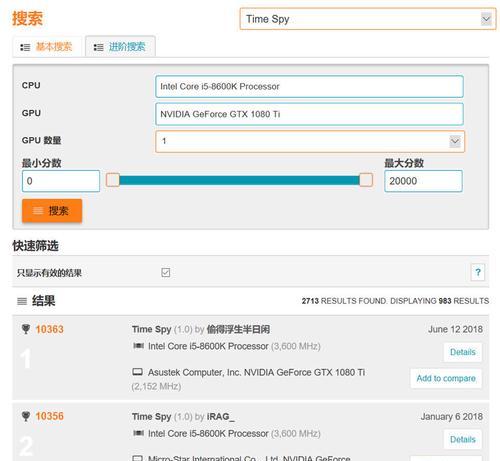Click the CPU chip icon in result 1
This screenshot has width=500, height=461.
138,346
